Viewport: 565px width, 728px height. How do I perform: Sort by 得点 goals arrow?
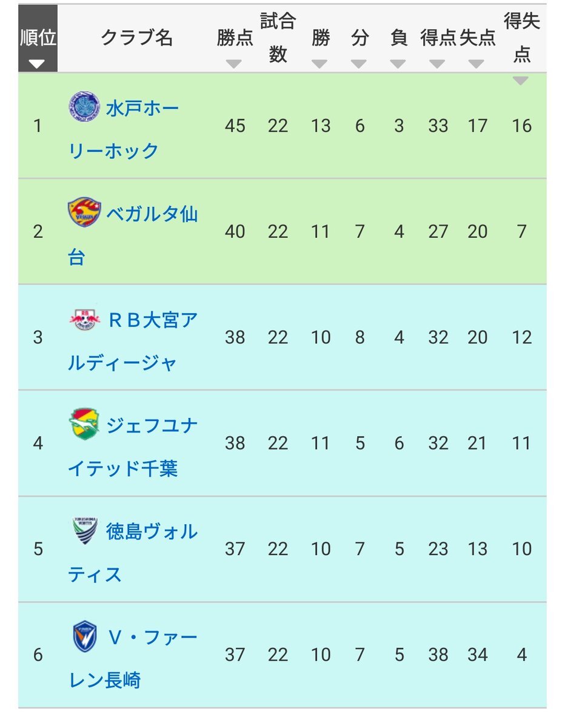(437, 64)
